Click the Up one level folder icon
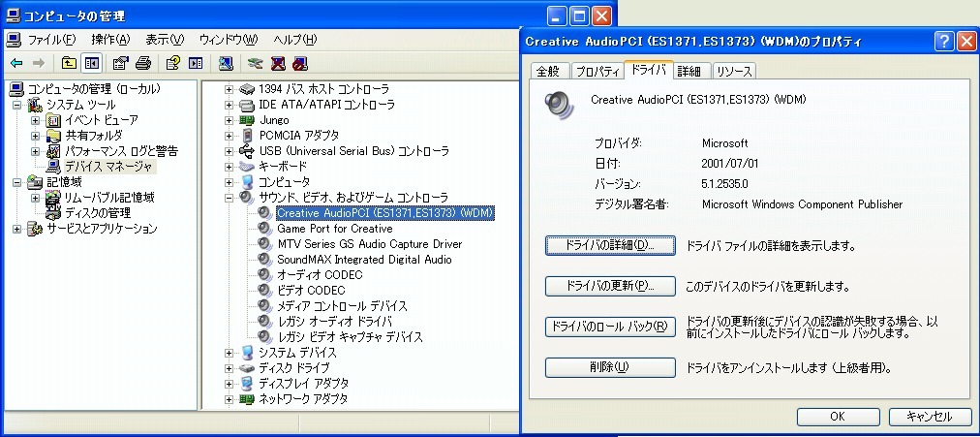Viewport: 980px width, 437px height. pos(69,63)
